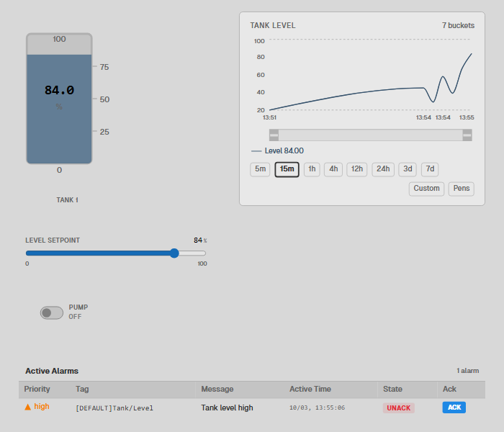Click the left handle of chart range brush
This screenshot has width=504, height=432.
point(274,135)
